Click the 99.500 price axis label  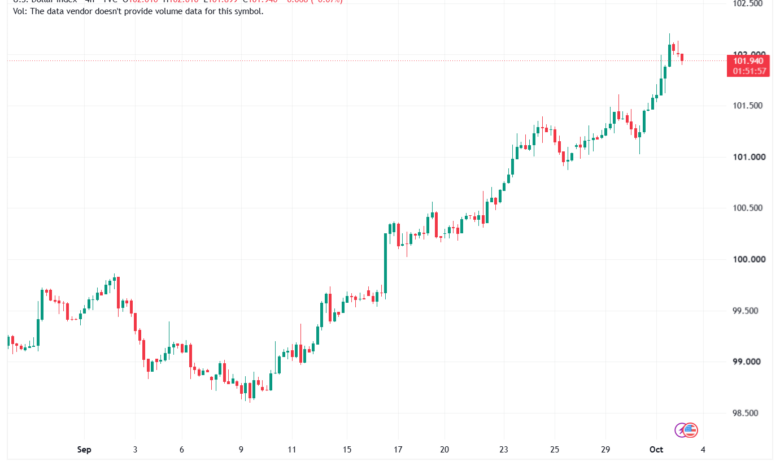click(746, 311)
